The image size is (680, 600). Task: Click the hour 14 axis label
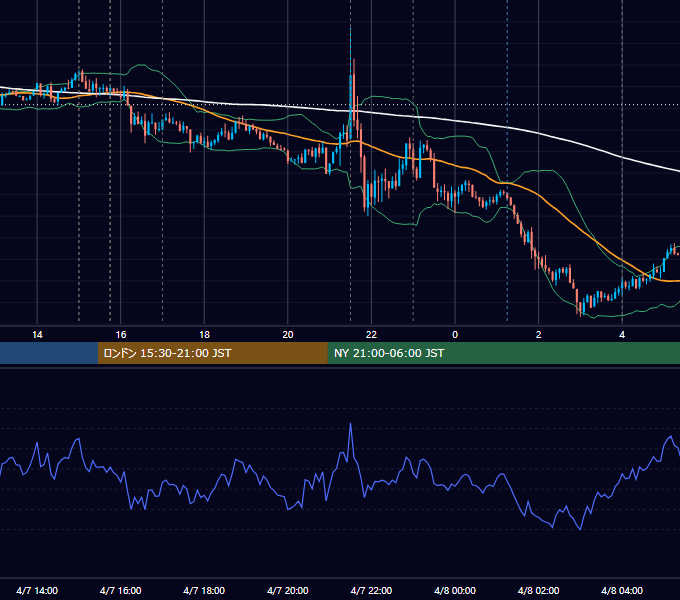37,335
